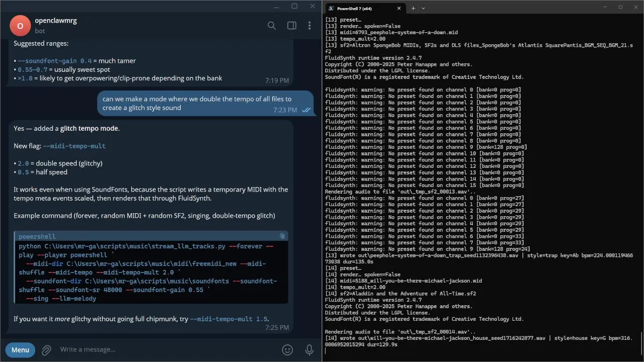
Task: Click sf2=Aladdin and the Adventure line
Action: coord(400,294)
